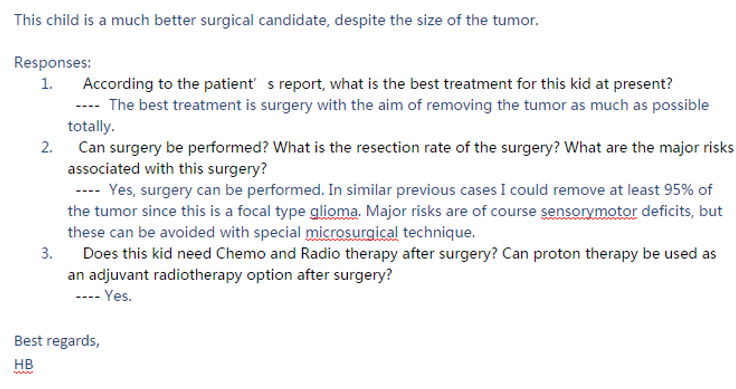Click list number 1 marker
The image size is (736, 389).
tap(47, 84)
